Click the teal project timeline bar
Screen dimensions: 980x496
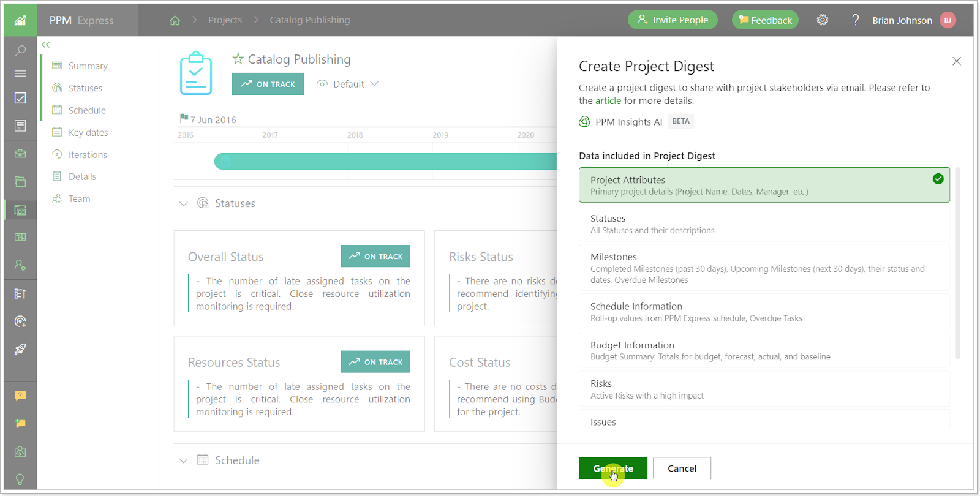[385, 162]
